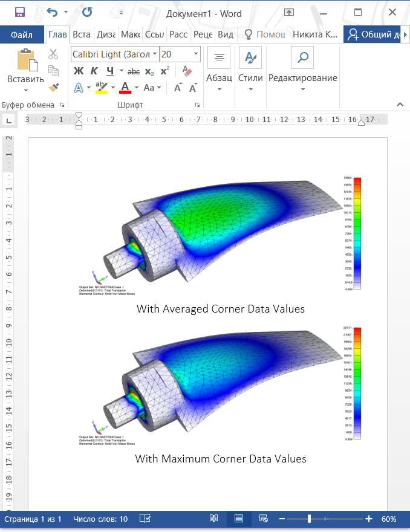Cut selection with the scissors icon
The image size is (410, 532).
pos(53,54)
